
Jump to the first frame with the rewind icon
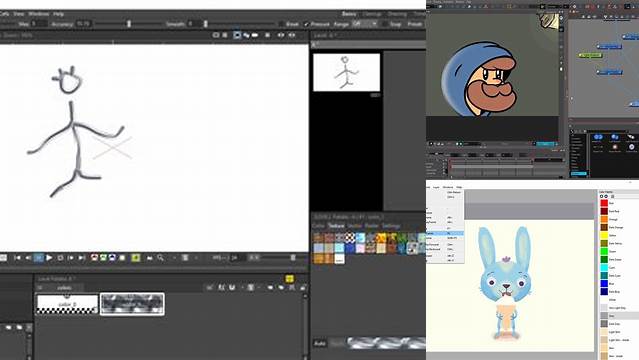17,258
